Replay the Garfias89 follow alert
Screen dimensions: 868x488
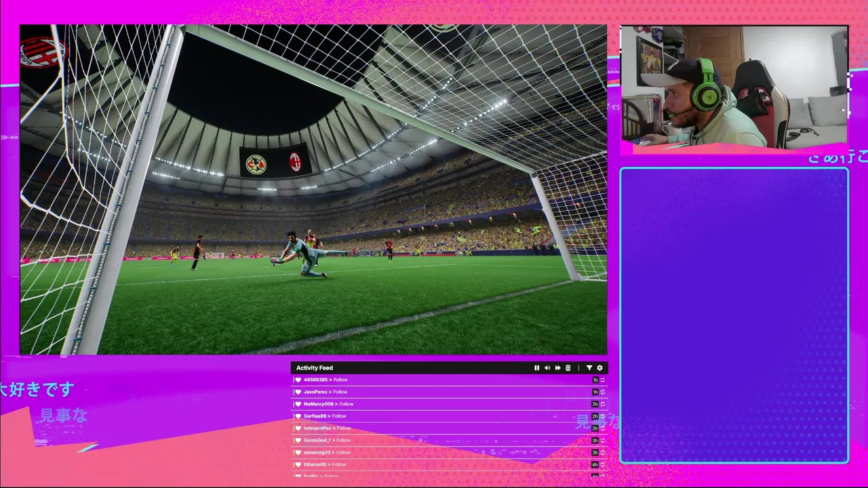[x=602, y=416]
